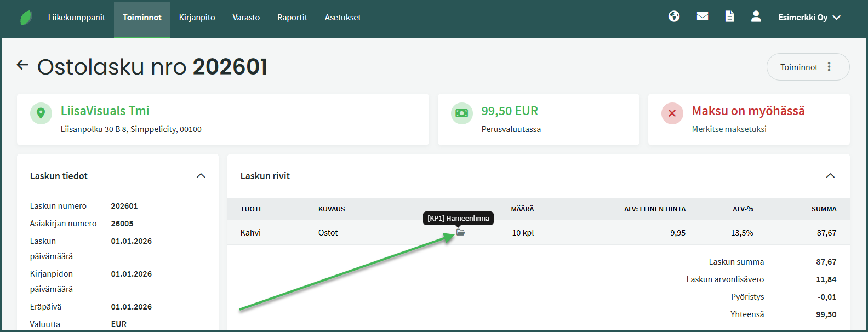Open the Liikekumppanit menu
The image size is (868, 332).
coord(76,18)
